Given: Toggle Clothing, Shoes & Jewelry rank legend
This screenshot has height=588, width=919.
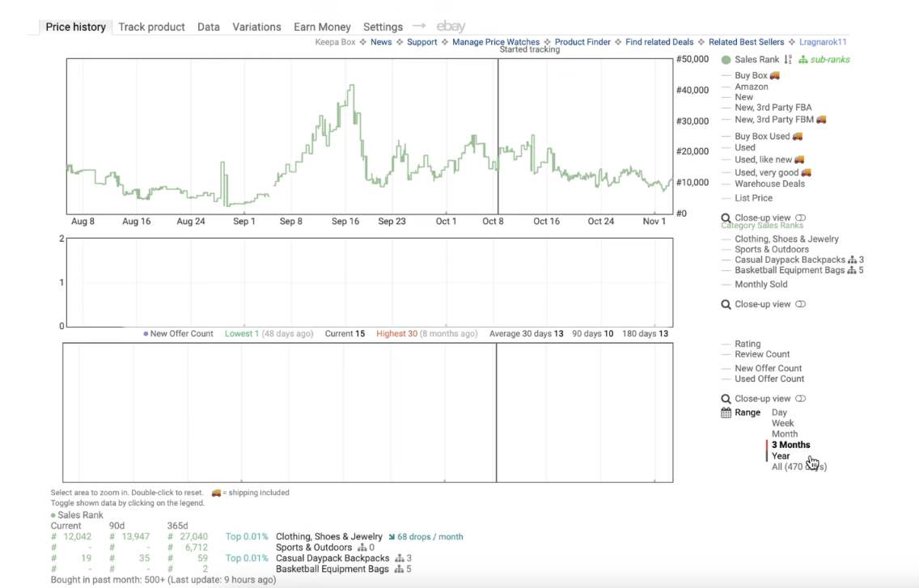Looking at the screenshot, I should pos(786,239).
